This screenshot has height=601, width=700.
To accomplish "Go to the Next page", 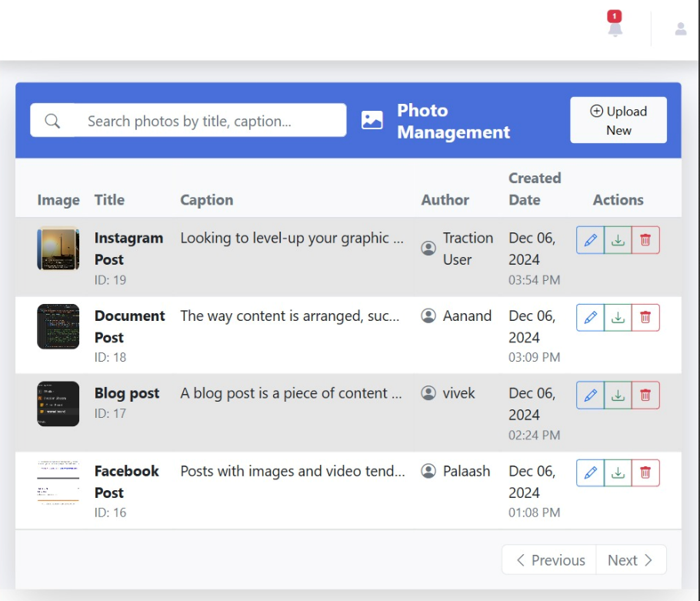I will (630, 560).
